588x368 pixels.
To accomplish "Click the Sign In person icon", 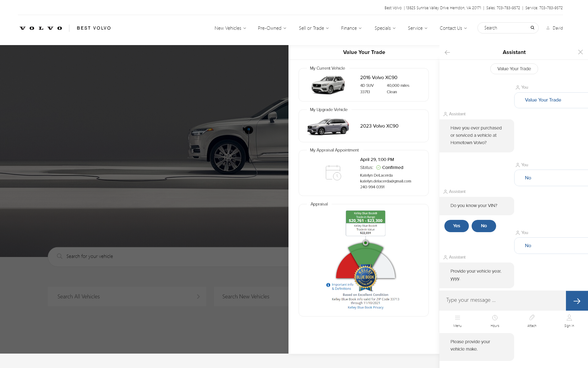I will tap(569, 318).
